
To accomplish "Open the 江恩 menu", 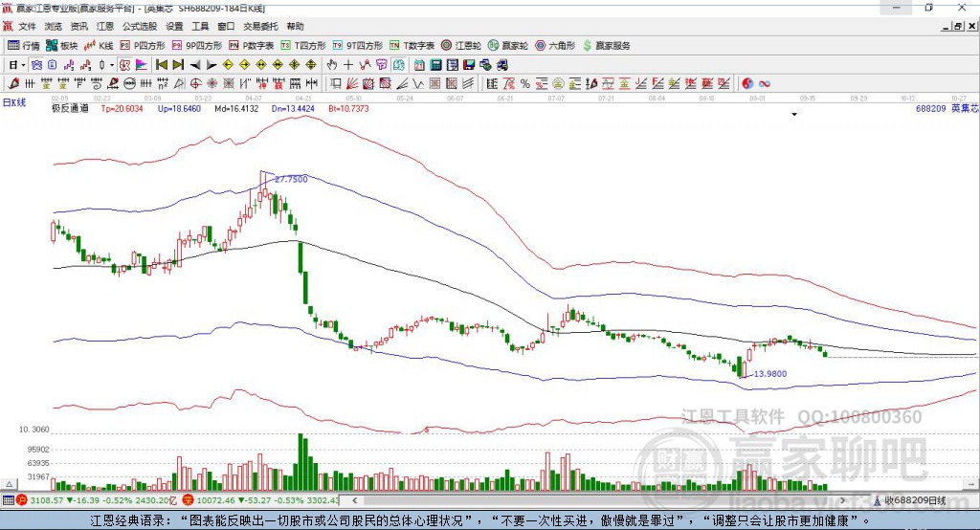I will [x=105, y=26].
